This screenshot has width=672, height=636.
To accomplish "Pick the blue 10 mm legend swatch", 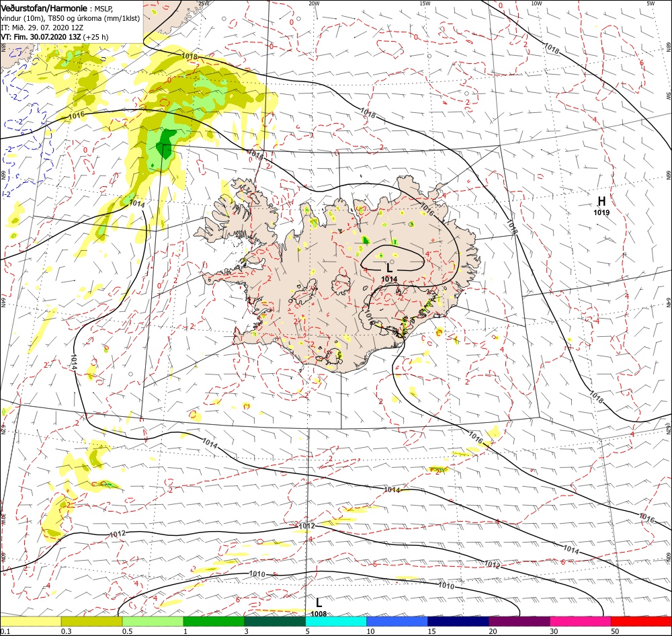I will 397,621.
